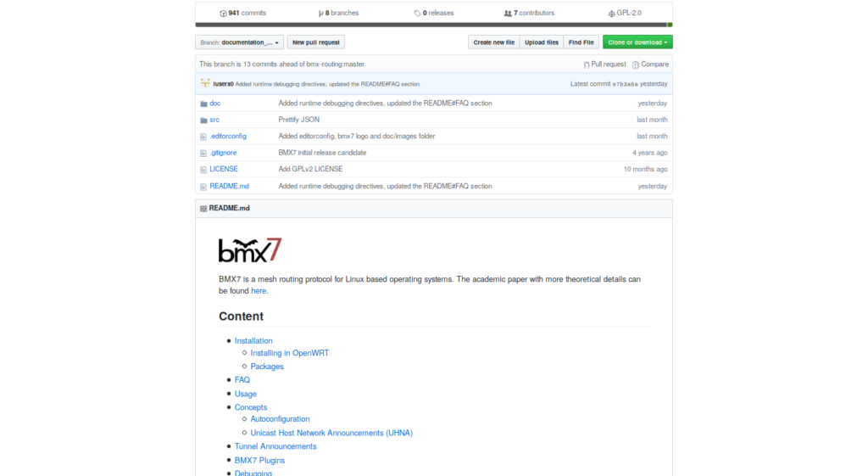Jump to the Packages section
The width and height of the screenshot is (868, 476).
267,367
